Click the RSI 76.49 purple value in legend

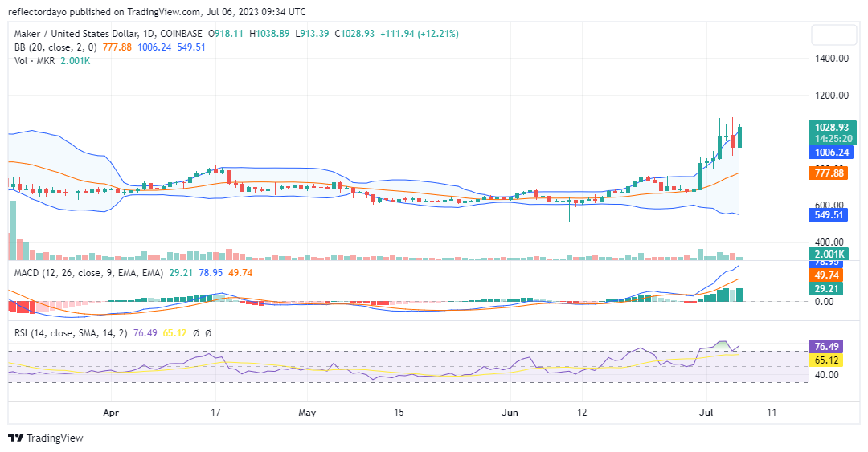[145, 333]
